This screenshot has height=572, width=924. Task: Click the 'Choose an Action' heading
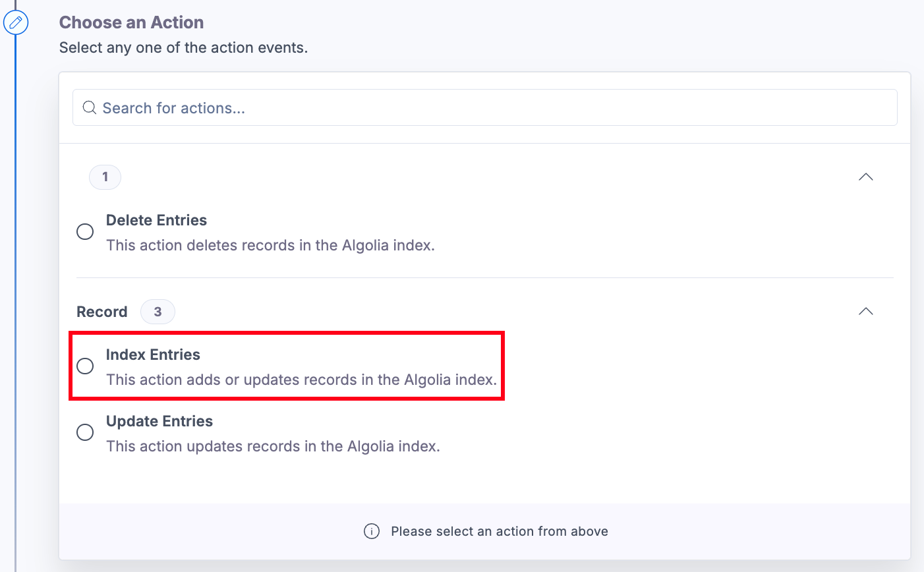coord(131,22)
